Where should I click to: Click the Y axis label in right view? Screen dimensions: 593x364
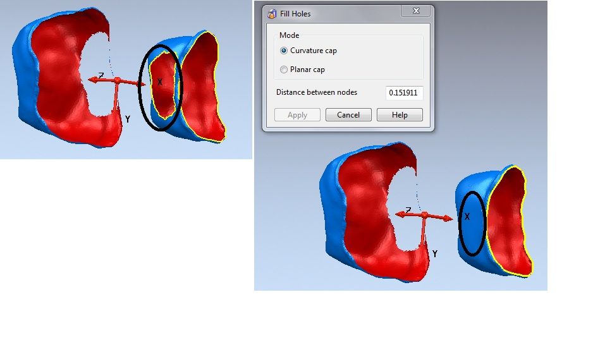[435, 254]
